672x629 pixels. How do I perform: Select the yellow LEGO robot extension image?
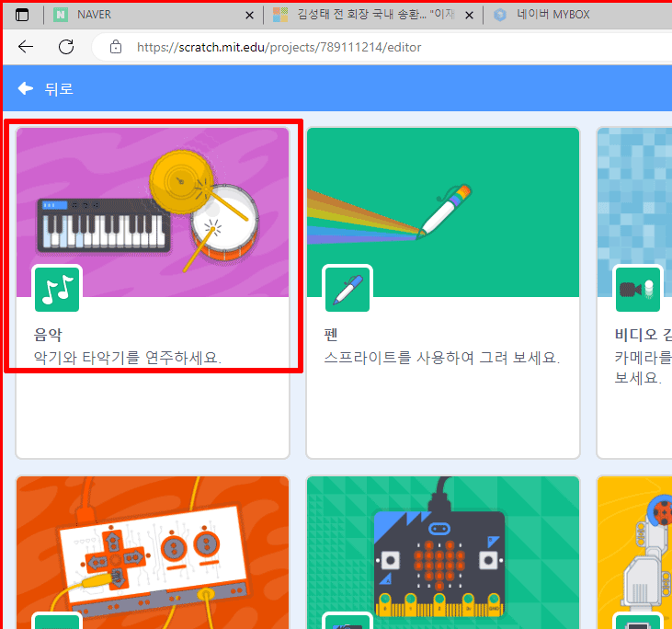pos(634,553)
